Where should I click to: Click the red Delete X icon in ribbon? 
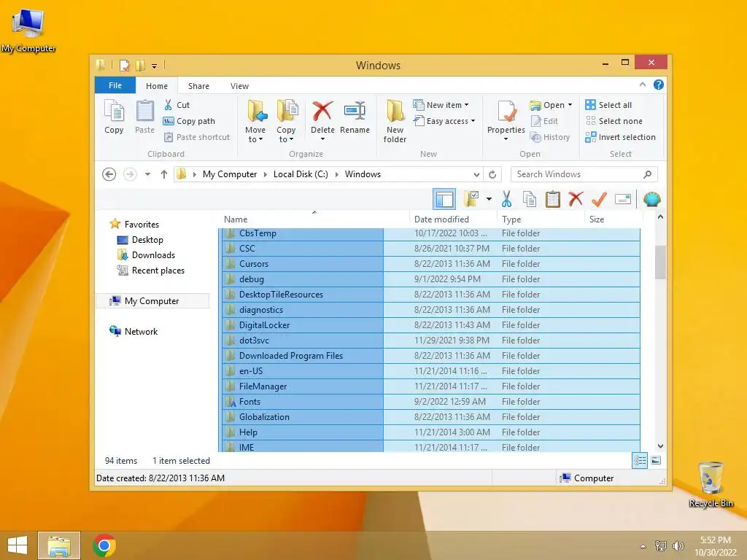pyautogui.click(x=322, y=112)
